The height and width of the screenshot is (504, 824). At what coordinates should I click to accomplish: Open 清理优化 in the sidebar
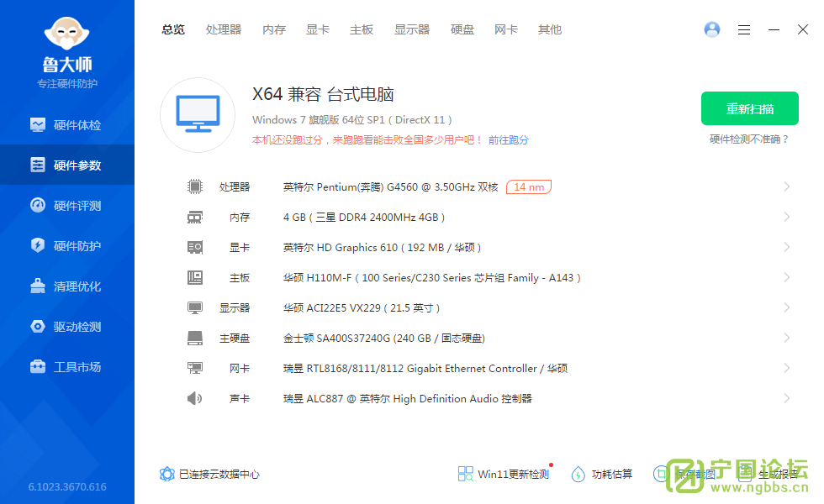(x=66, y=286)
